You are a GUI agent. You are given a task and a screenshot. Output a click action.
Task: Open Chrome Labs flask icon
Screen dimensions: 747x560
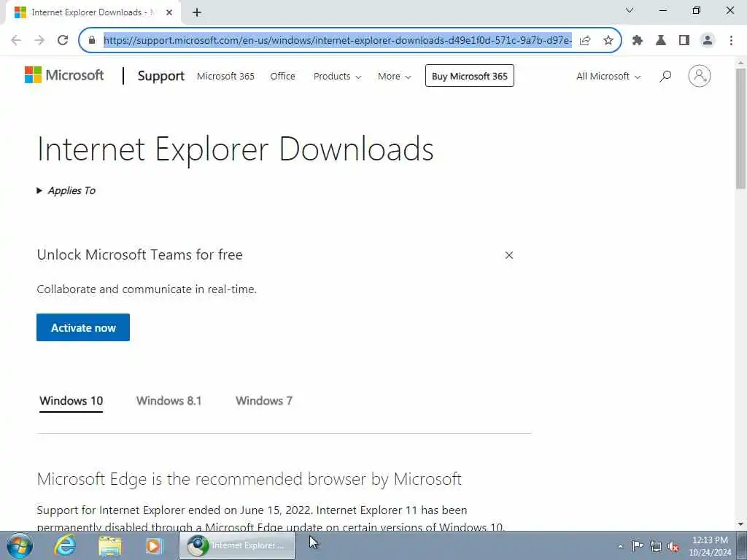coord(661,40)
